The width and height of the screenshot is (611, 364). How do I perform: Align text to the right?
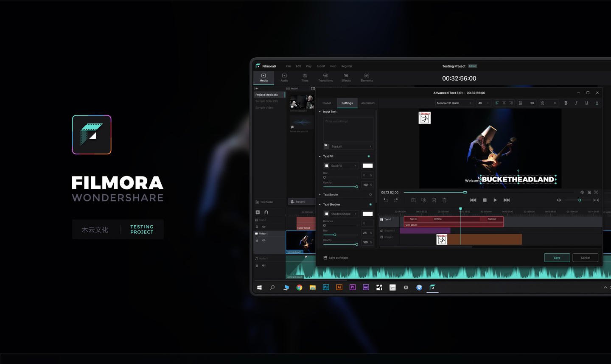click(x=511, y=103)
